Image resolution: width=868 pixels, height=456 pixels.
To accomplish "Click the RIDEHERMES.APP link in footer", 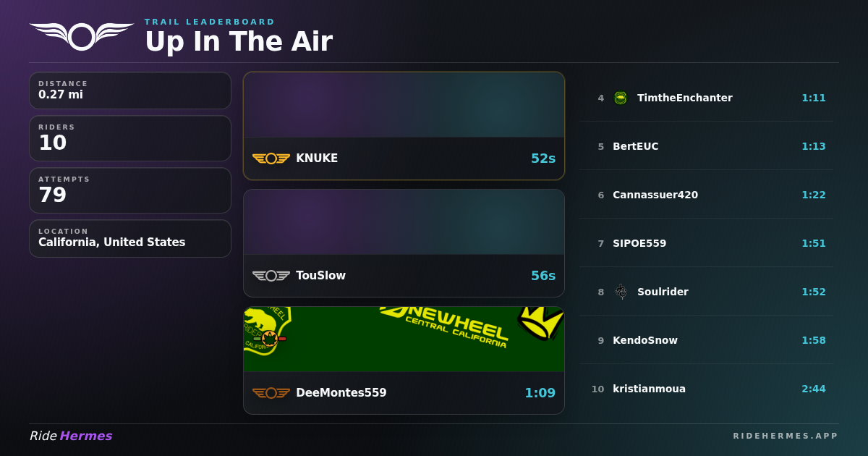I will pos(786,436).
